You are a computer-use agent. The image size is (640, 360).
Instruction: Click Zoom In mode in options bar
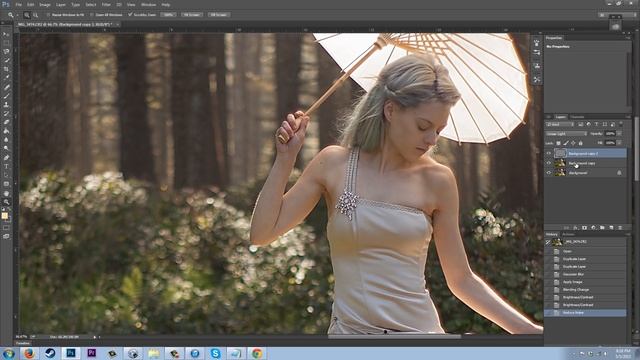pyautogui.click(x=27, y=15)
